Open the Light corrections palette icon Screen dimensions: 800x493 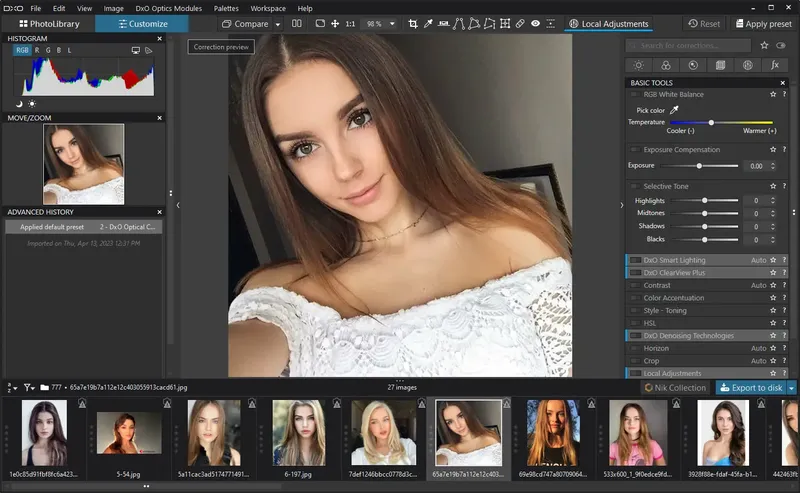click(x=639, y=65)
